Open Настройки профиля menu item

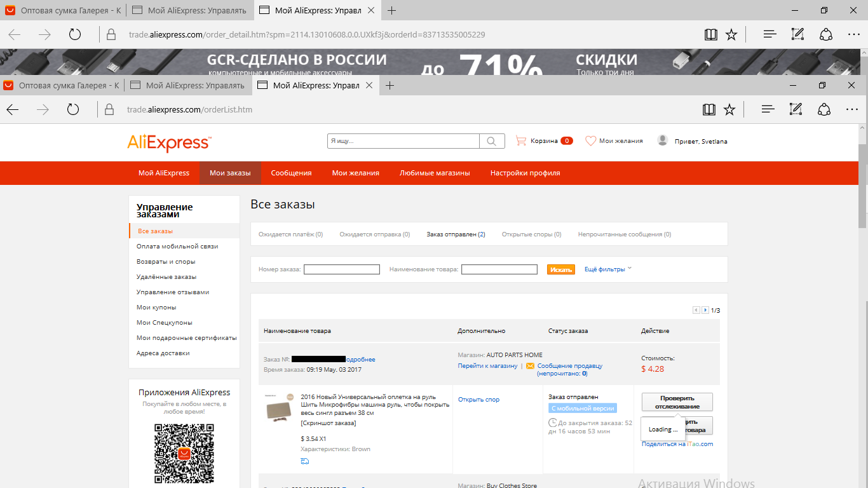525,173
